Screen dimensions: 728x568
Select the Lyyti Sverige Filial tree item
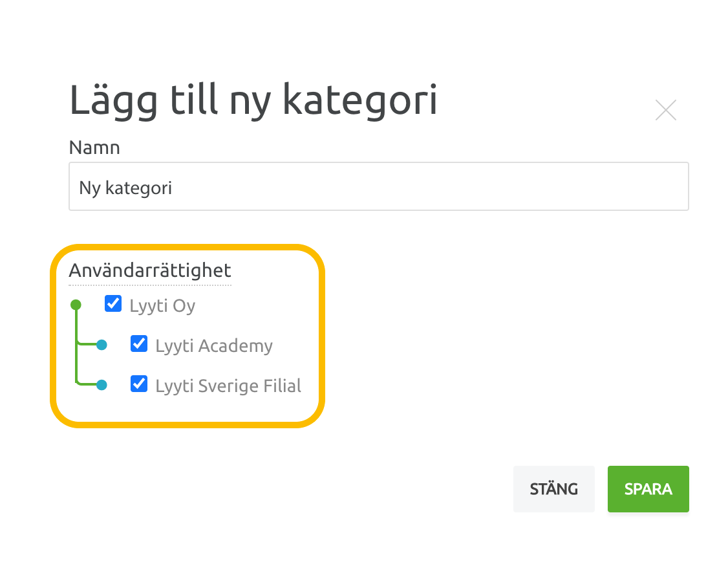pos(228,386)
